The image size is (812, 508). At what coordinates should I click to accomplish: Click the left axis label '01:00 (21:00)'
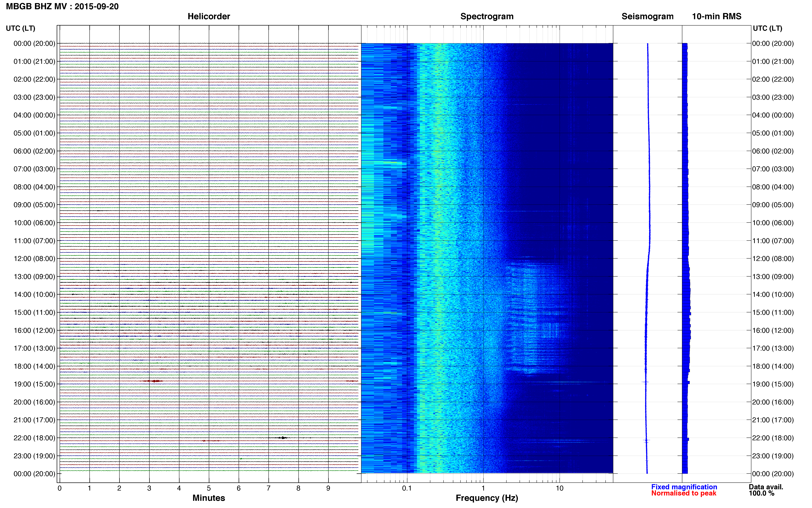(x=34, y=62)
